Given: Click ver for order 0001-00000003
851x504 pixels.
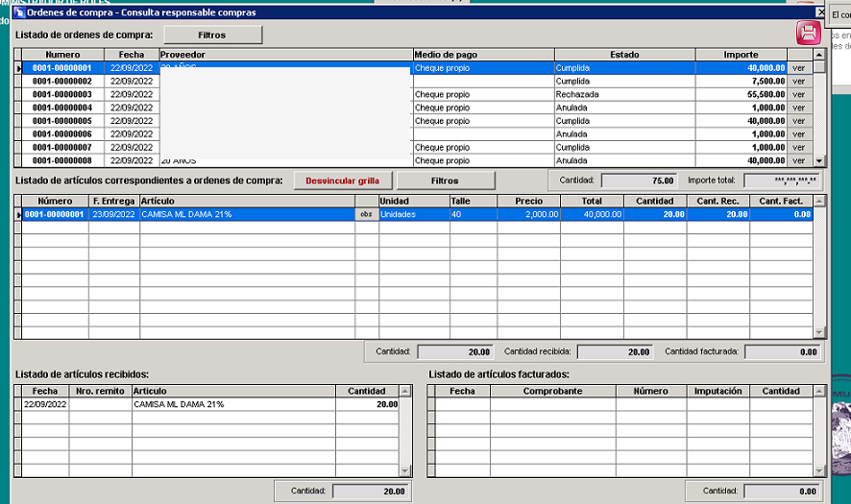Looking at the screenshot, I should click(799, 94).
